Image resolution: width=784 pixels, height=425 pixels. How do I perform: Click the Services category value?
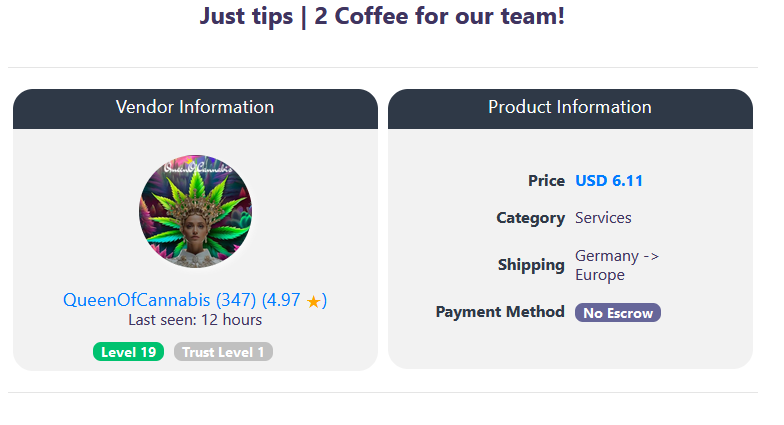pos(603,218)
